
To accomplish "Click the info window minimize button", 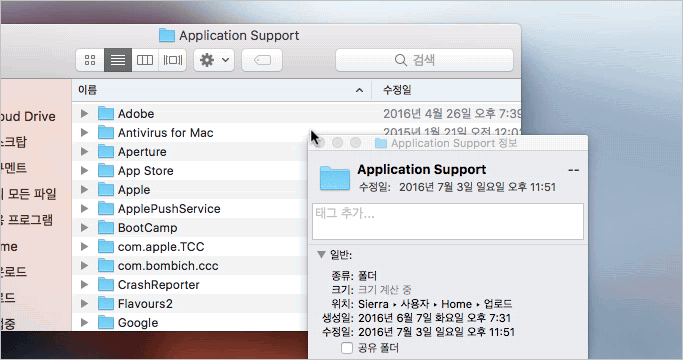I will tap(337, 143).
